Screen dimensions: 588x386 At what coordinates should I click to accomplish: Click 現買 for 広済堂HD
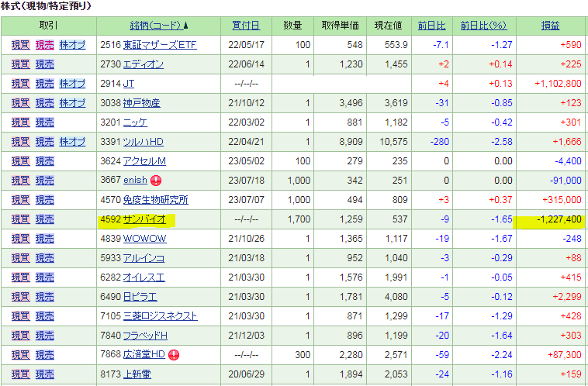tap(21, 354)
